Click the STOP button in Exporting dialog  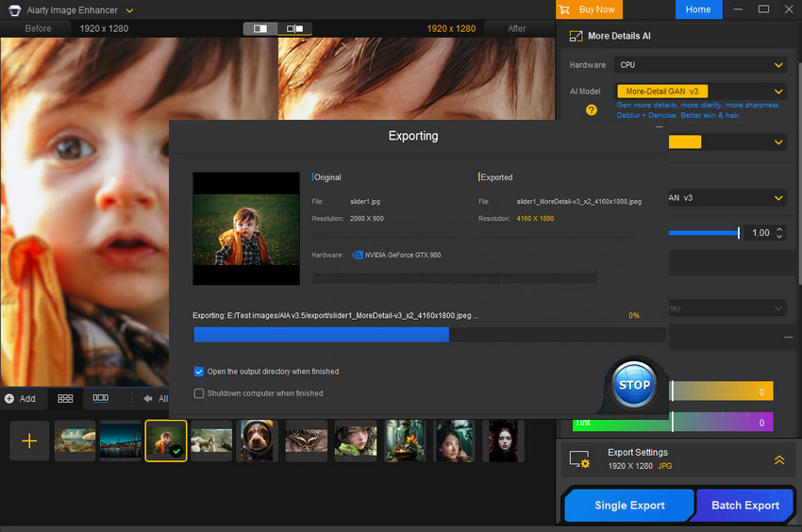point(634,385)
